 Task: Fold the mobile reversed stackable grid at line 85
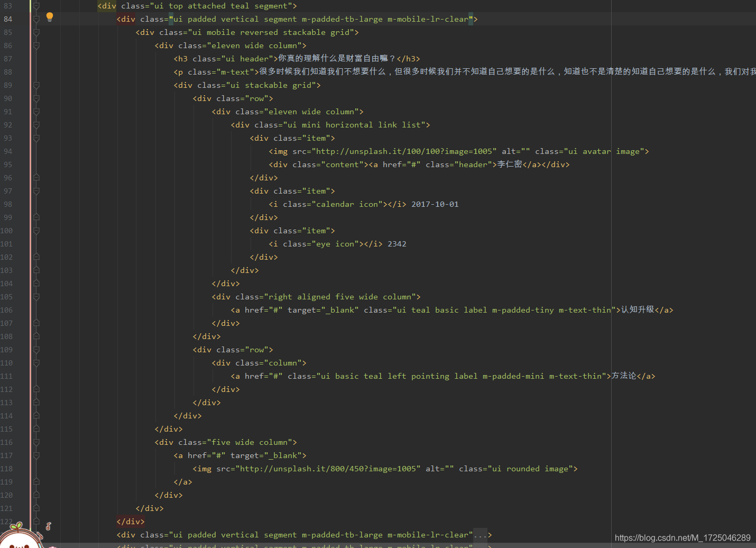36,32
